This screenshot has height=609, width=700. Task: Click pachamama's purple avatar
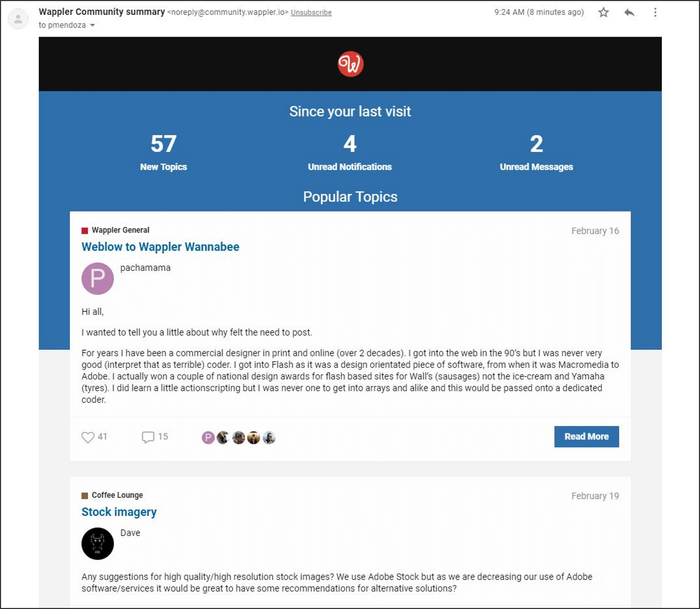98,278
